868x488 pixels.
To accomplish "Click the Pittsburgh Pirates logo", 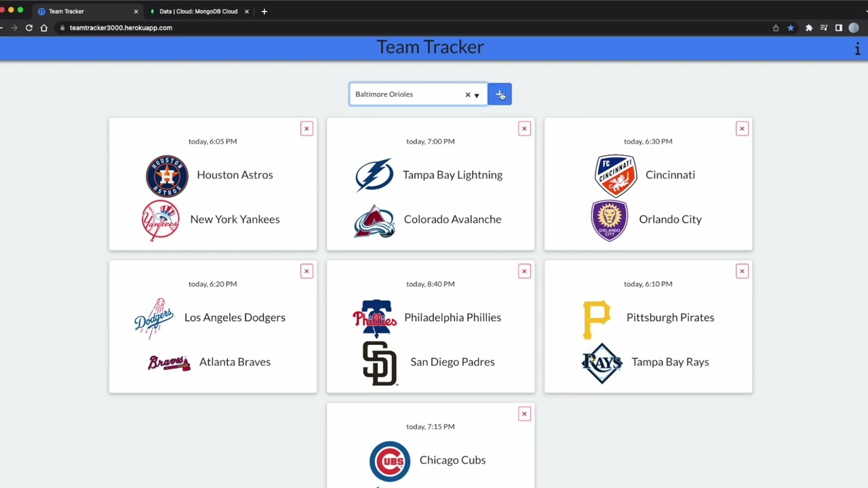I will click(597, 319).
